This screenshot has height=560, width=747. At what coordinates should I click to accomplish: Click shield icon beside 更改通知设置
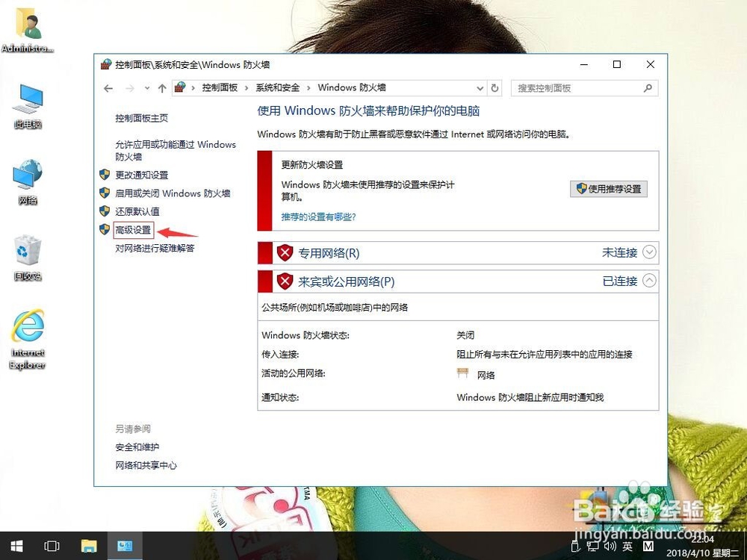coord(105,175)
